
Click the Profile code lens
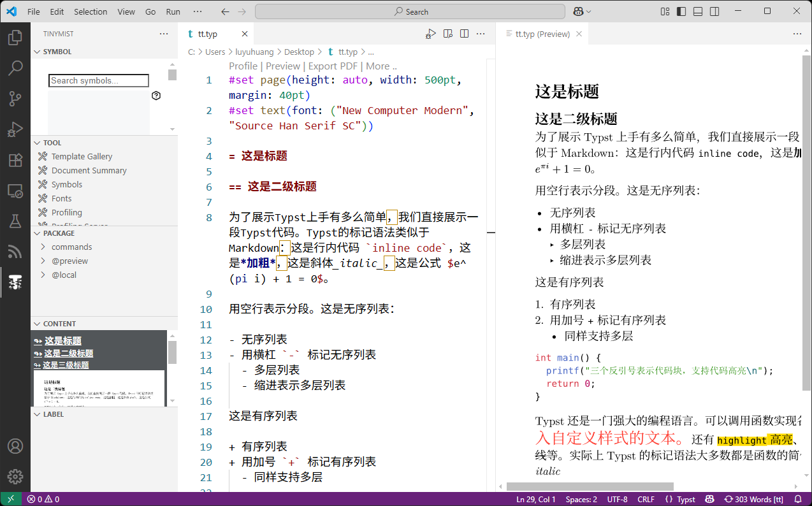click(x=243, y=66)
